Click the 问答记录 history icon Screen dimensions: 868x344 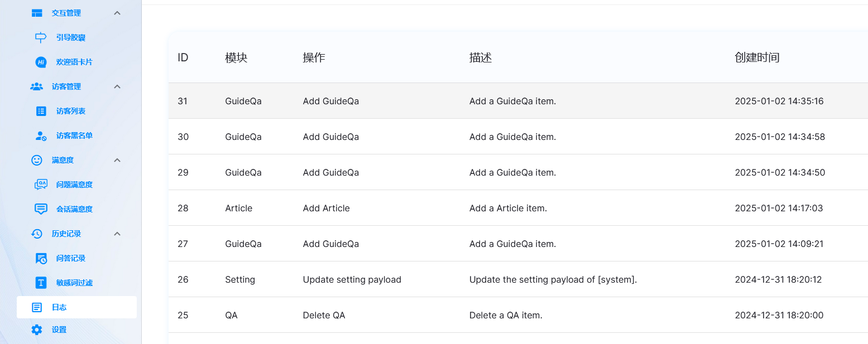41,258
